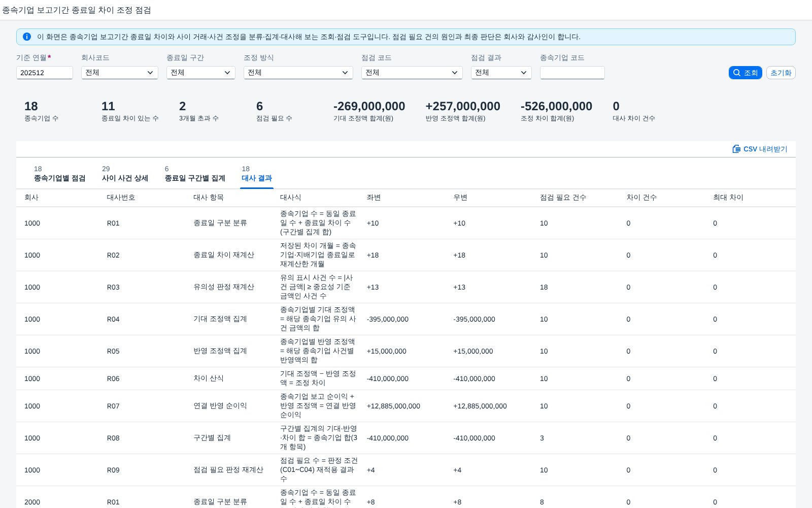Click the 기준 연월 input field
The width and height of the screenshot is (812, 508).
click(x=45, y=73)
